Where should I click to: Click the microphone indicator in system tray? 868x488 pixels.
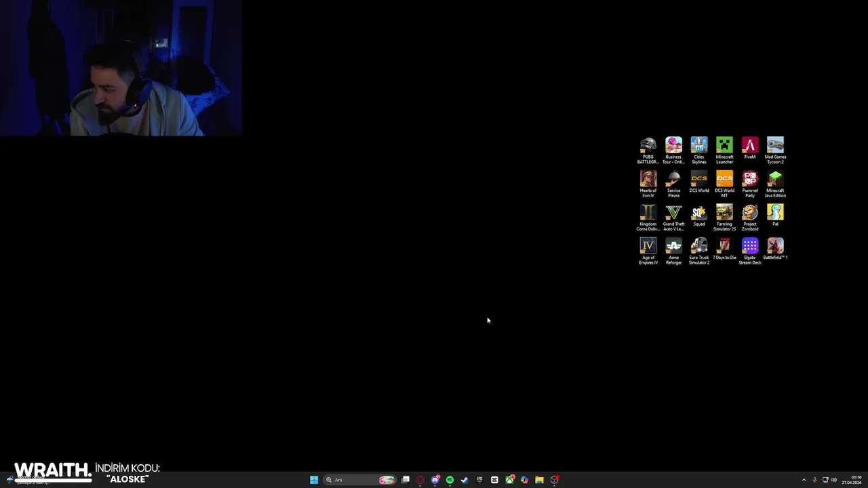point(814,480)
